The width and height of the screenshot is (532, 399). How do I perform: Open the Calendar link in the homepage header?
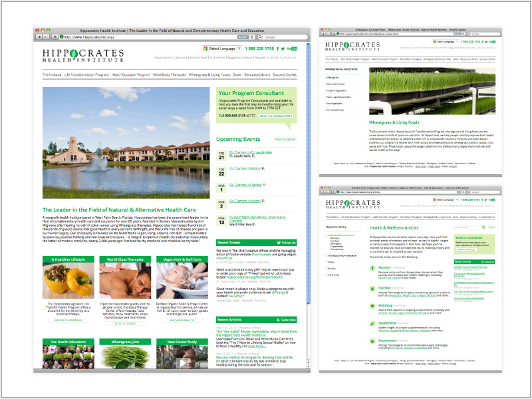coord(179,58)
